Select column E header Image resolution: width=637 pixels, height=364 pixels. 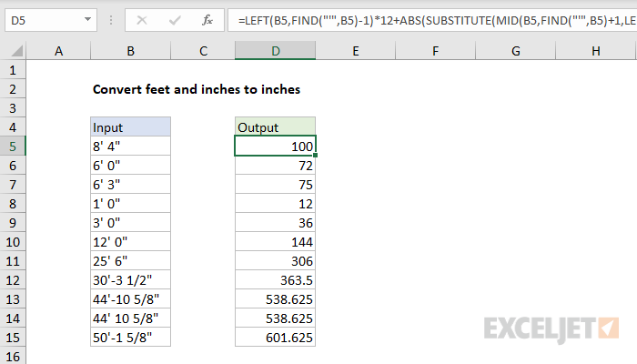[356, 51]
